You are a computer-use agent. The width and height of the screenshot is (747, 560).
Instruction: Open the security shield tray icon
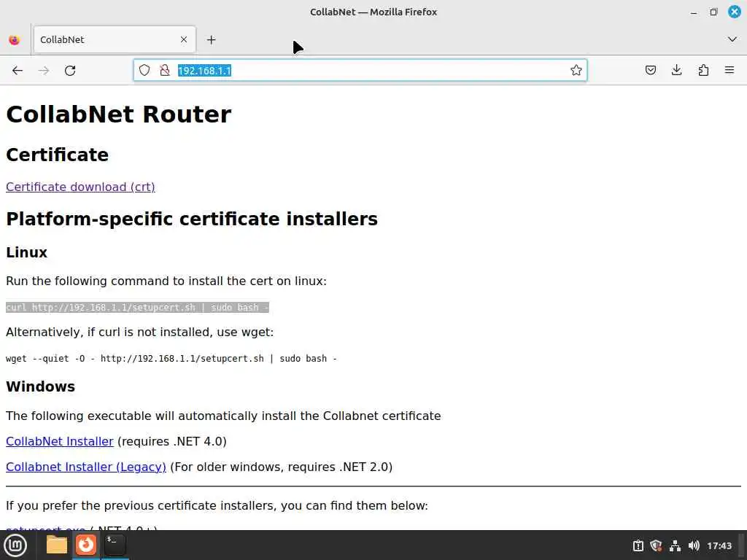click(x=656, y=545)
